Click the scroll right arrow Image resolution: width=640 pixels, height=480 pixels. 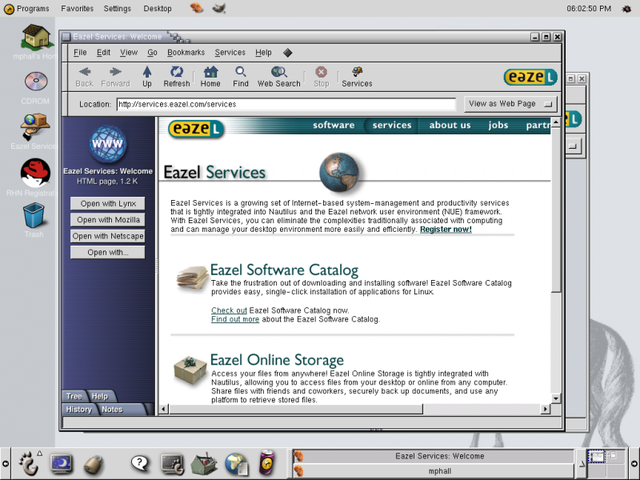(x=545, y=409)
